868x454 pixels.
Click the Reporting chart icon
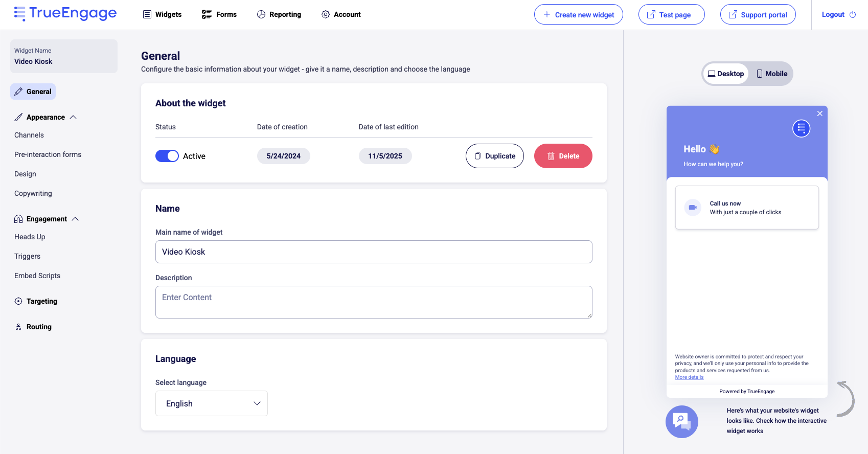click(x=261, y=14)
